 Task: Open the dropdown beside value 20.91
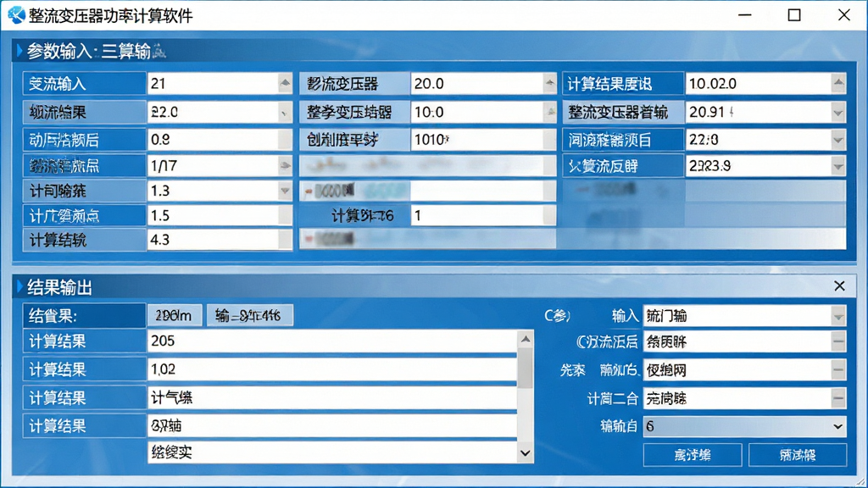point(838,113)
